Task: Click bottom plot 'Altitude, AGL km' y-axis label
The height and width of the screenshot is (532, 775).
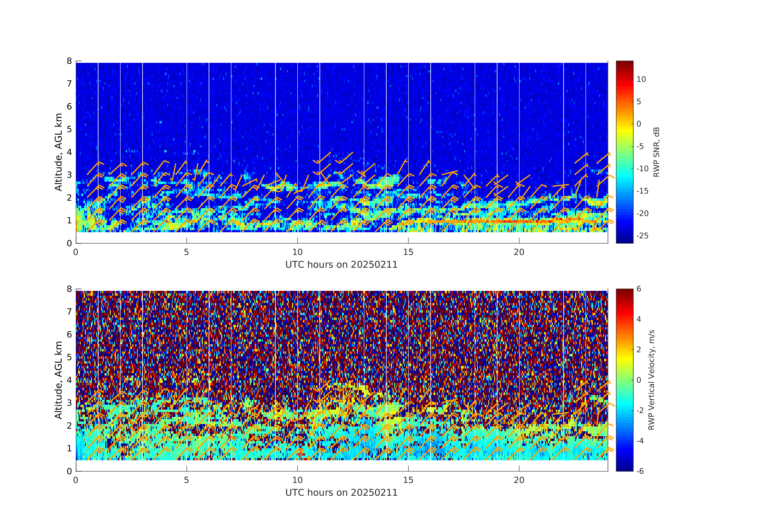Action: coord(58,380)
